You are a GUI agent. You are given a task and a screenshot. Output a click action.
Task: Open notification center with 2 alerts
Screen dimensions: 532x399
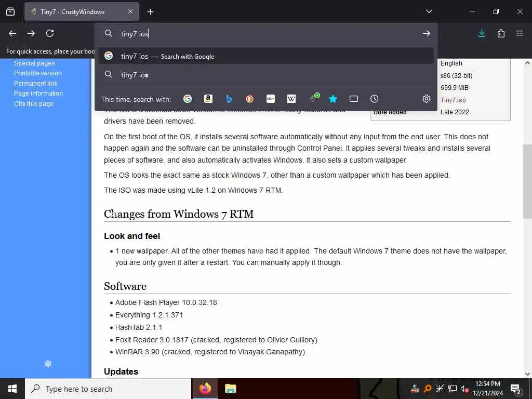pyautogui.click(x=516, y=389)
